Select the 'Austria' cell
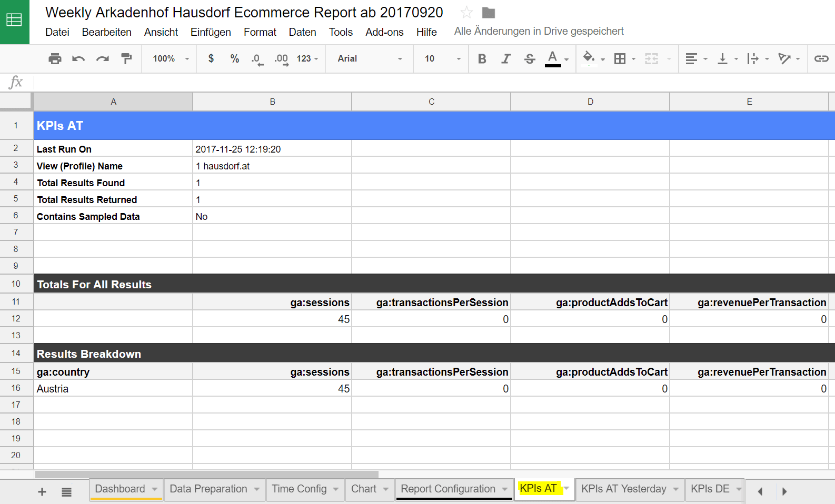Viewport: 835px width, 504px height. pos(113,389)
